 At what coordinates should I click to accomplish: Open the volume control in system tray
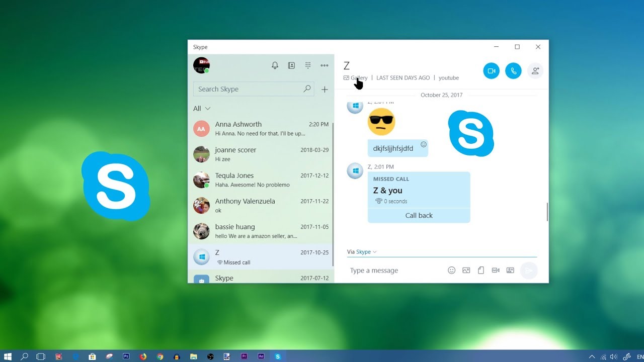click(613, 356)
